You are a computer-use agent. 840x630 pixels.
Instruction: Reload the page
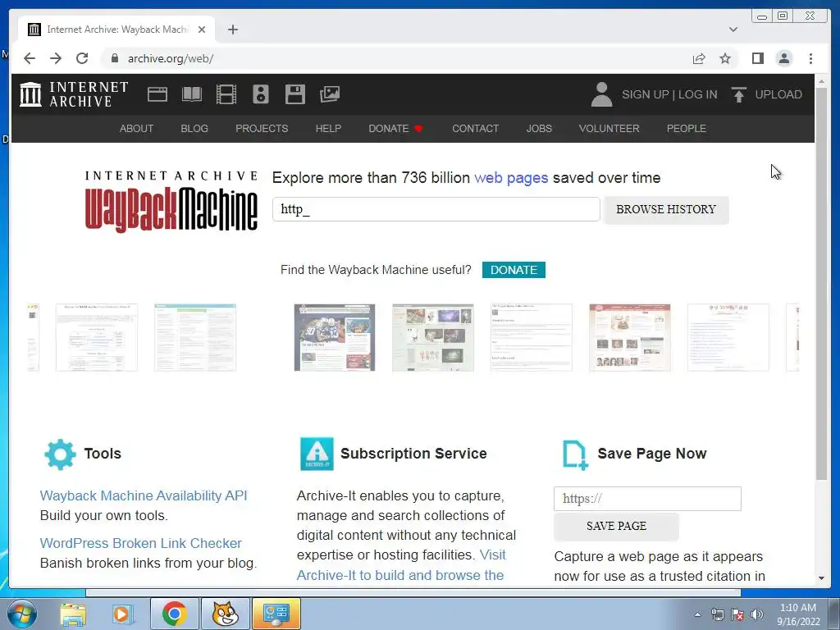coord(82,58)
